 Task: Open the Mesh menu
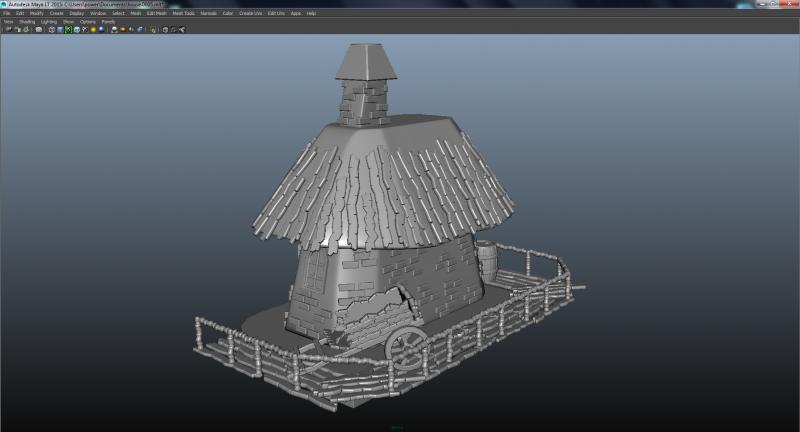click(136, 13)
